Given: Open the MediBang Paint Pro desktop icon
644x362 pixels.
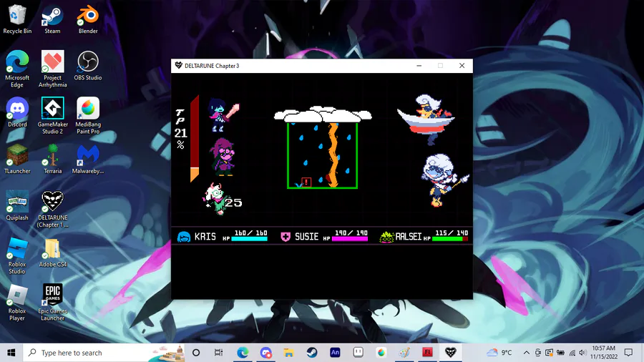Looking at the screenshot, I should [x=88, y=116].
